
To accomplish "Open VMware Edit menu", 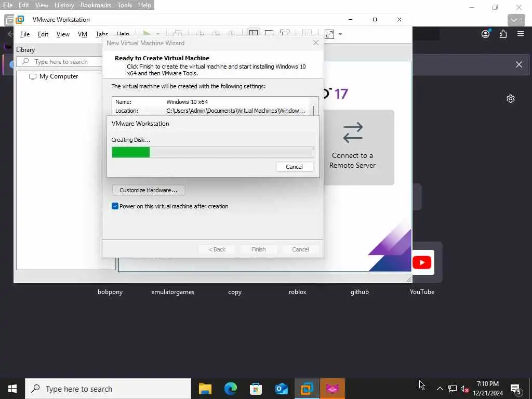I will (x=43, y=34).
